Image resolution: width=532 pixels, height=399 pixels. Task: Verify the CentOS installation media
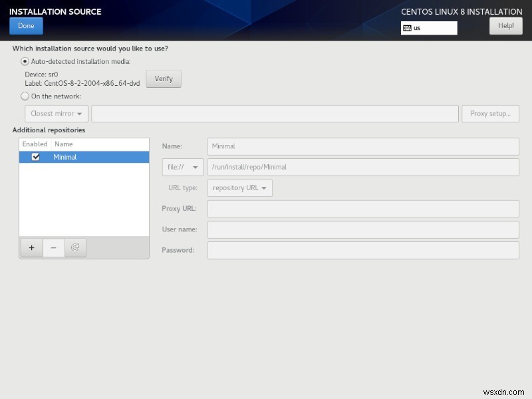click(163, 78)
